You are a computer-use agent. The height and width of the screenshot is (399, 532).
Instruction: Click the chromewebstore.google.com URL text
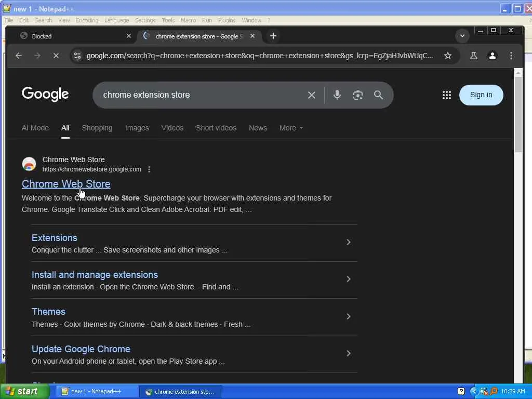(x=91, y=169)
